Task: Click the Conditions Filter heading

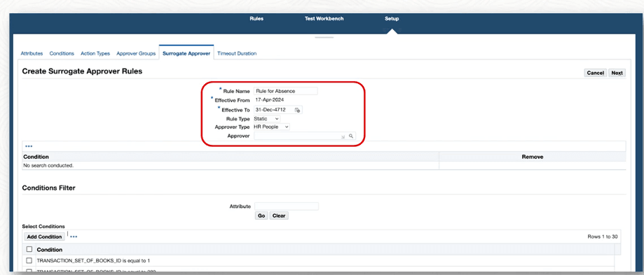Action: [48, 188]
